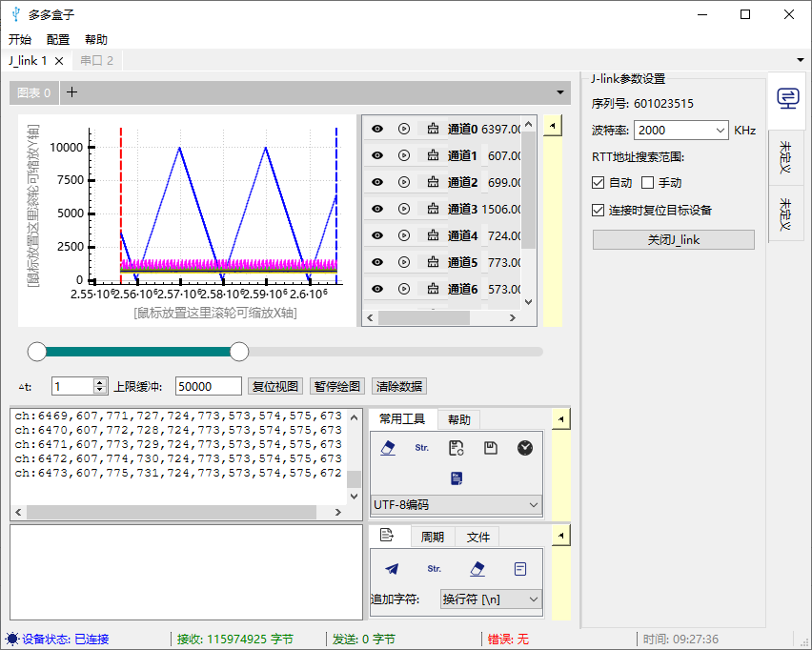Image resolution: width=812 pixels, height=650 pixels.
Task: Clear receive log with eraser in 常用工具 panel
Action: pos(388,448)
